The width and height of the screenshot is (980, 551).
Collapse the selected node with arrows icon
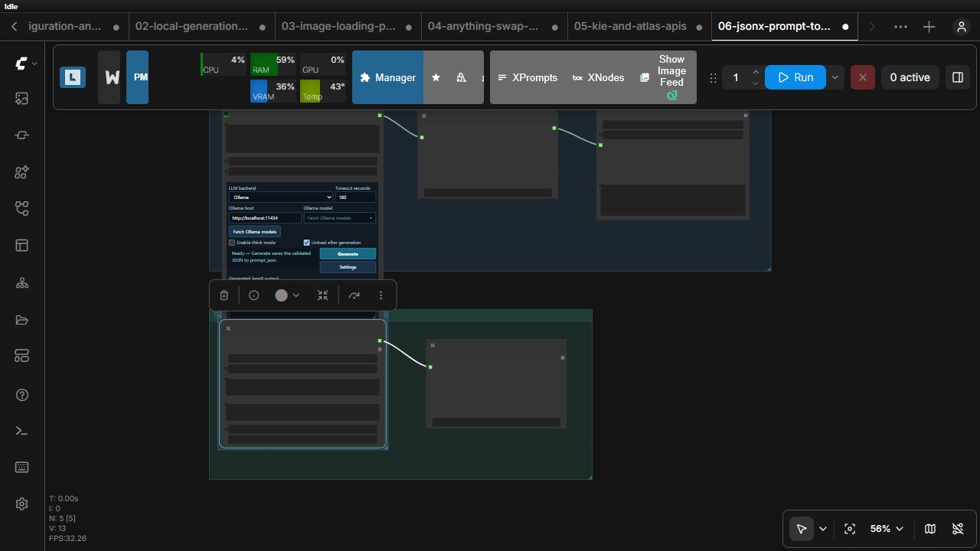pyautogui.click(x=322, y=295)
